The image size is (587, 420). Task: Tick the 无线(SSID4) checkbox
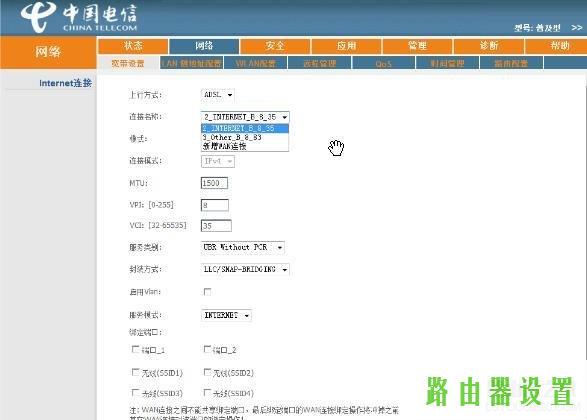pos(207,393)
